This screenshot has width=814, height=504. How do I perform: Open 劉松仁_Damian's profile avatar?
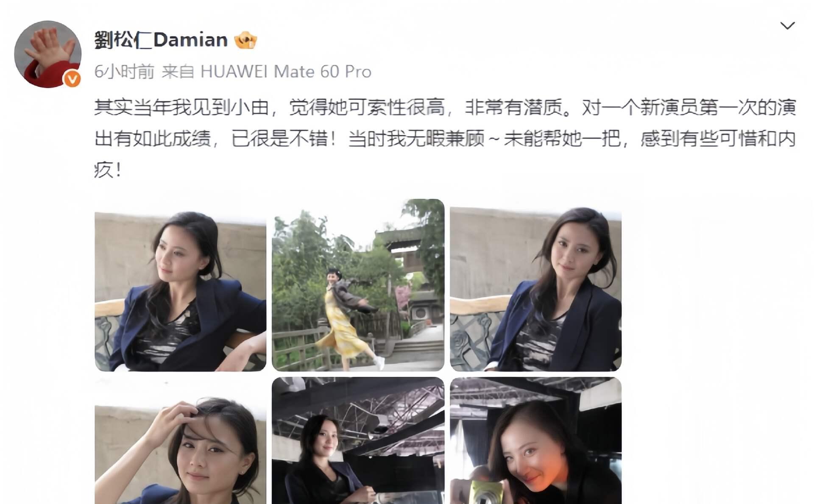(47, 54)
